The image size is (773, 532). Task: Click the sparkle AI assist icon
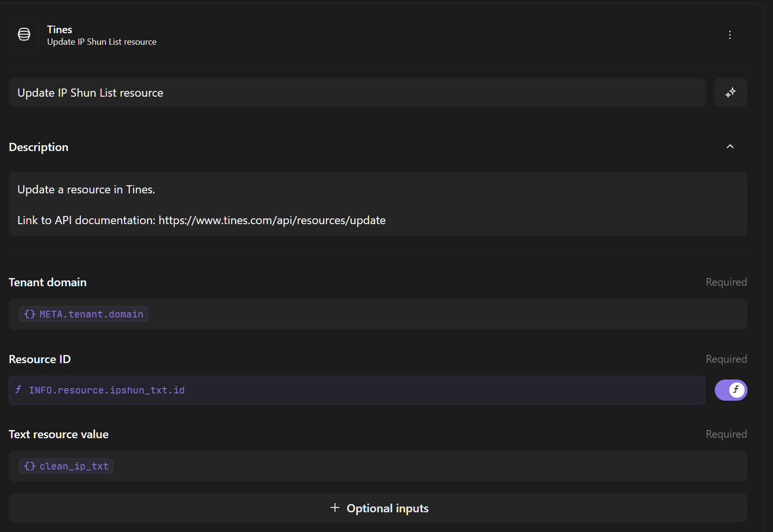[x=730, y=92]
